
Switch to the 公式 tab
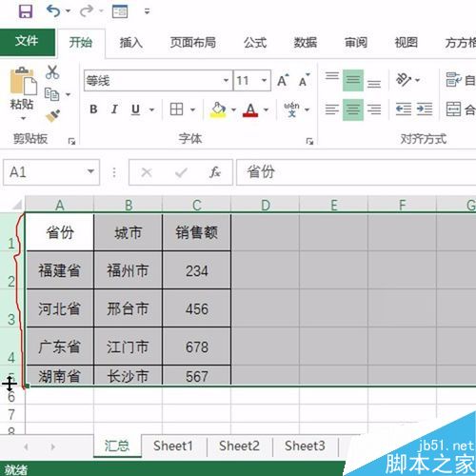tap(255, 43)
